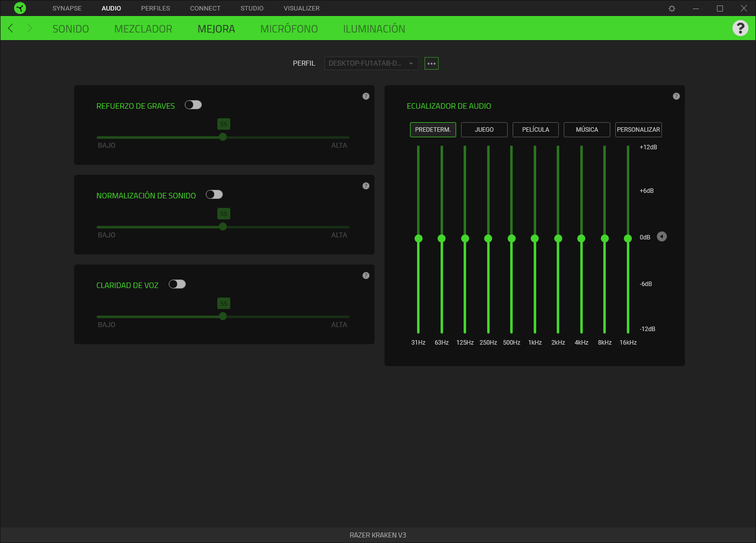756x543 pixels.
Task: Click the -12dB scale label
Action: [647, 329]
